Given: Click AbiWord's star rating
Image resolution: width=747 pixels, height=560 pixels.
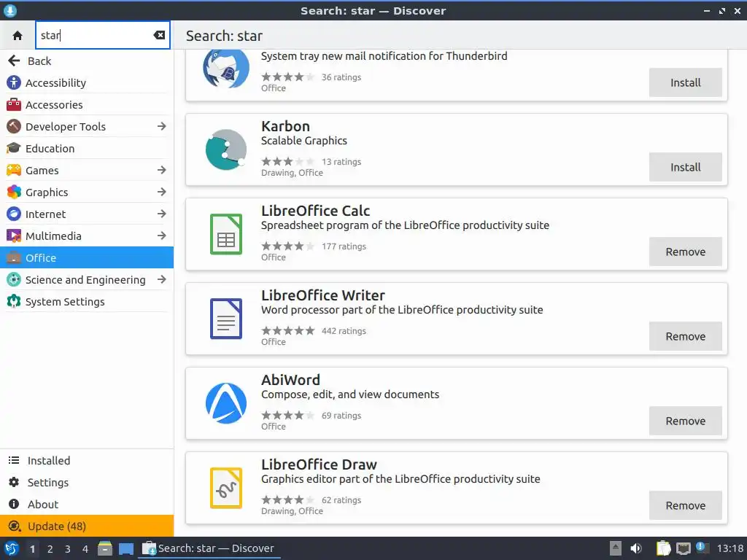Looking at the screenshot, I should [x=287, y=415].
